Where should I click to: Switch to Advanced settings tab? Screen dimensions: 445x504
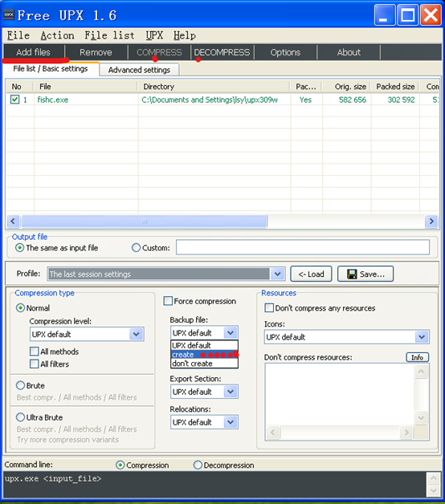(x=139, y=70)
